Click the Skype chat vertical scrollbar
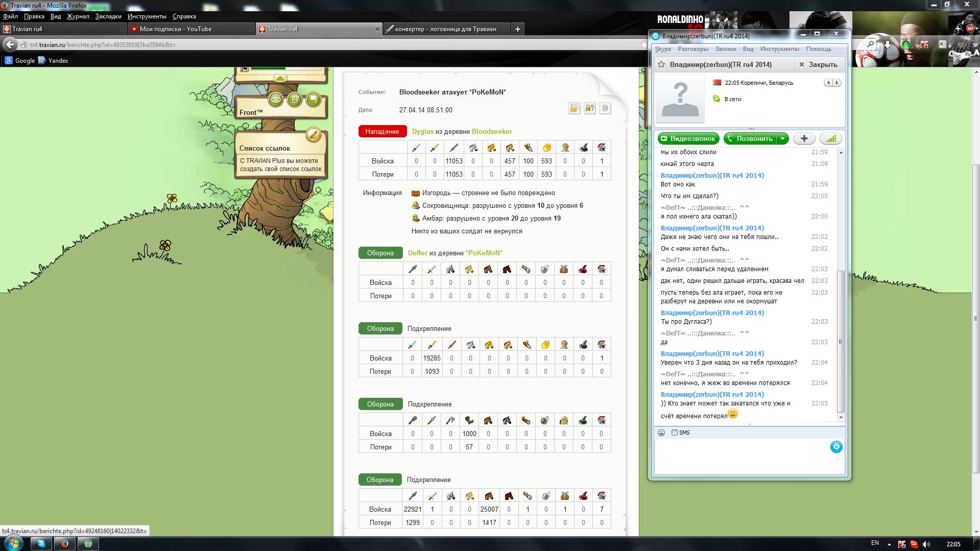Viewport: 980px width, 551px height. [841, 342]
